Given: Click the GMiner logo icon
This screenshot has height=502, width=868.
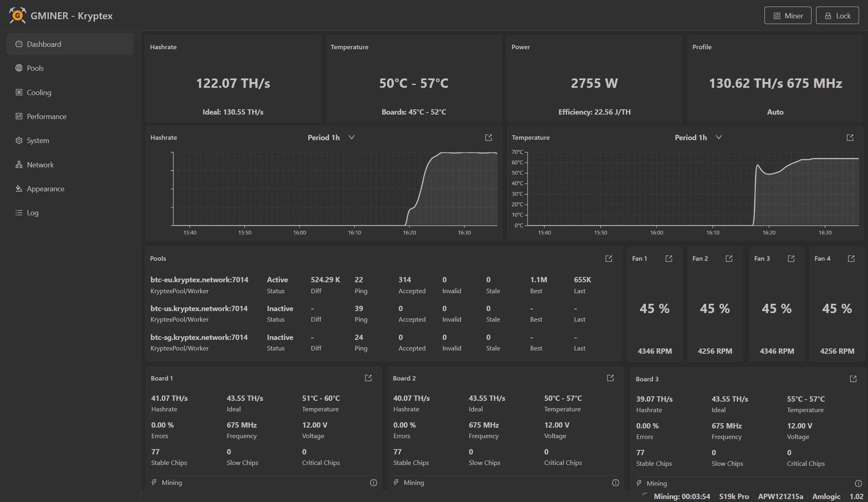Looking at the screenshot, I should pos(17,16).
